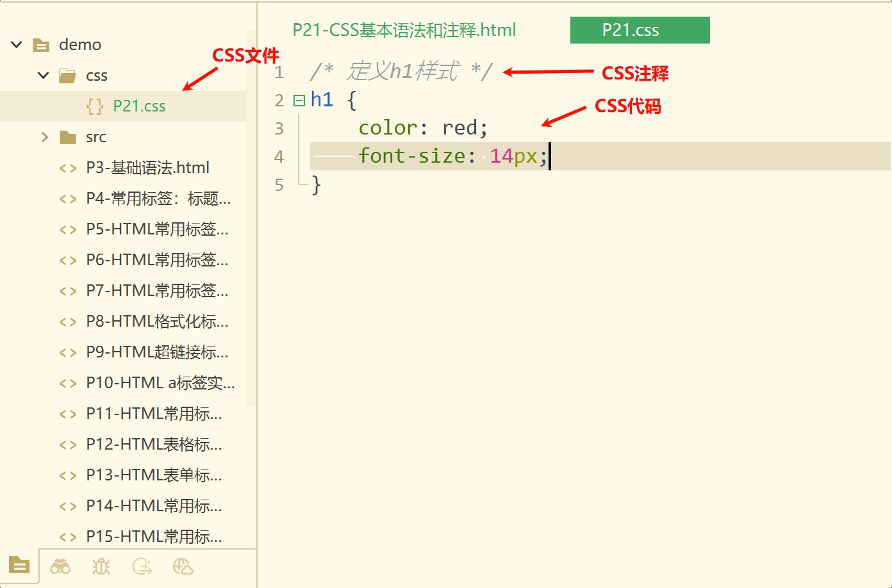The image size is (892, 588).
Task: Open the P10-HTML a标签实 file
Action: [x=160, y=383]
